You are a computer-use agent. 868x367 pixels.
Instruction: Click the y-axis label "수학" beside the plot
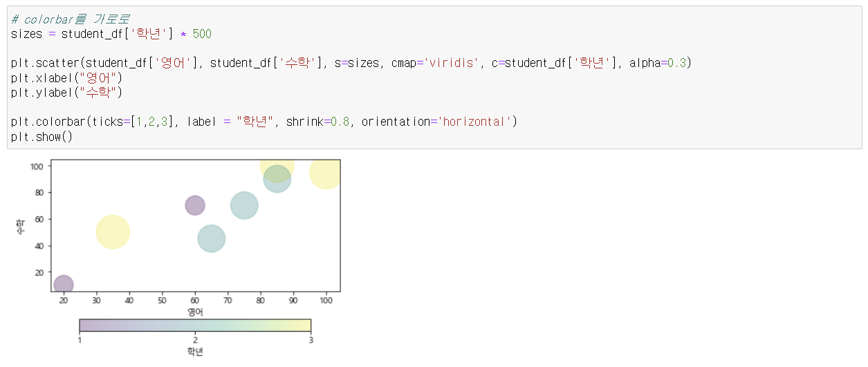pos(21,225)
